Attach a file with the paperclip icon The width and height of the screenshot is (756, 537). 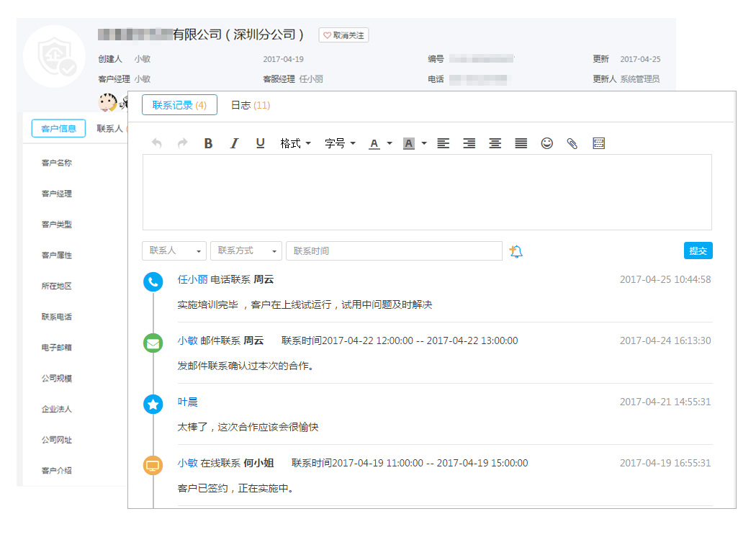(x=572, y=143)
